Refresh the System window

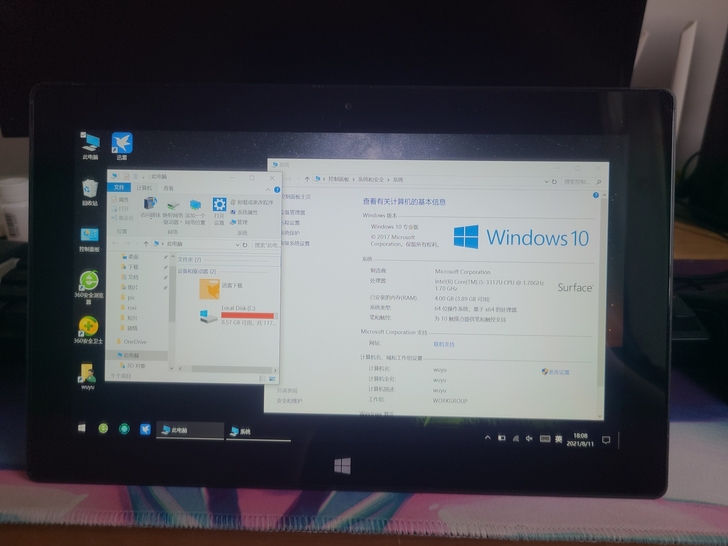click(554, 182)
